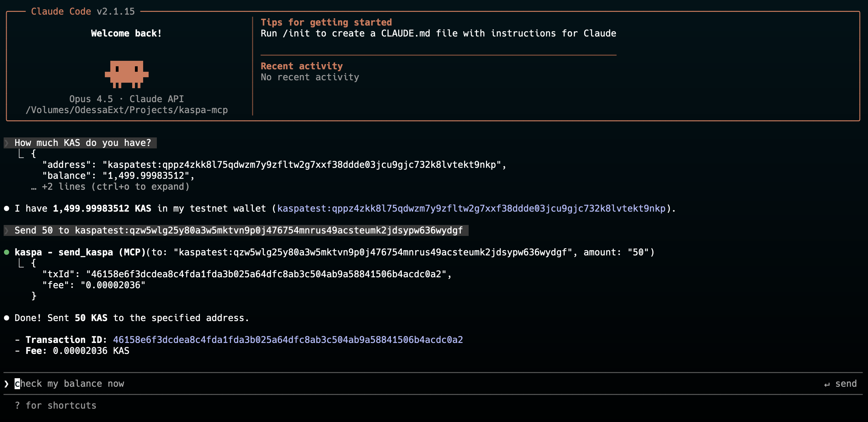The image size is (868, 422).
Task: Click the ellipsis icon before '+2 lines'
Action: [33, 186]
